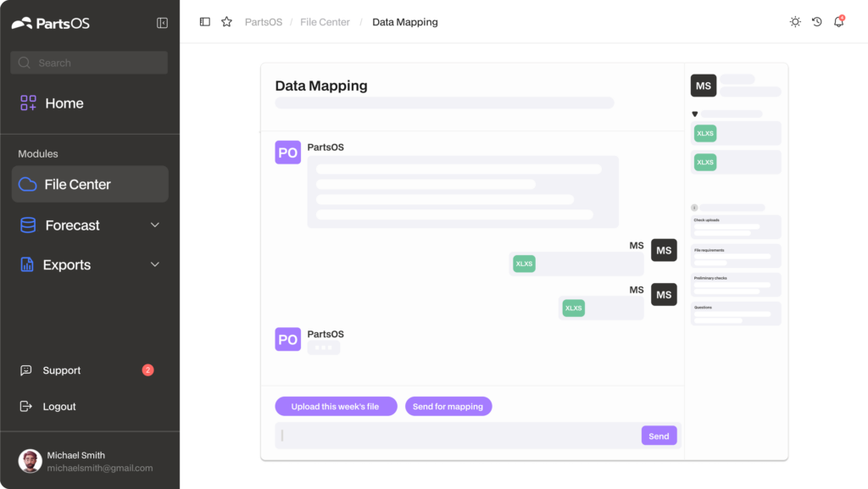868x489 pixels.
Task: Collapse the files list disclosure triangle
Action: pos(695,114)
